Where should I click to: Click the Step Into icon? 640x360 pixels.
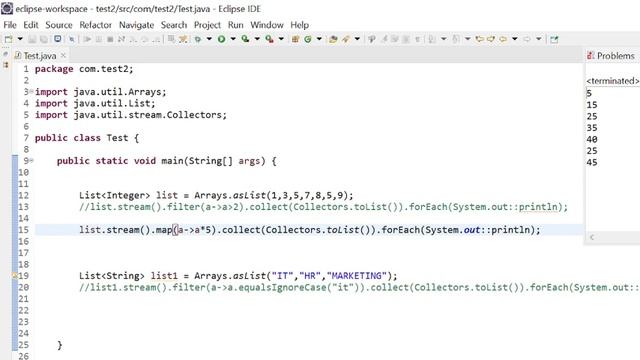point(133,39)
